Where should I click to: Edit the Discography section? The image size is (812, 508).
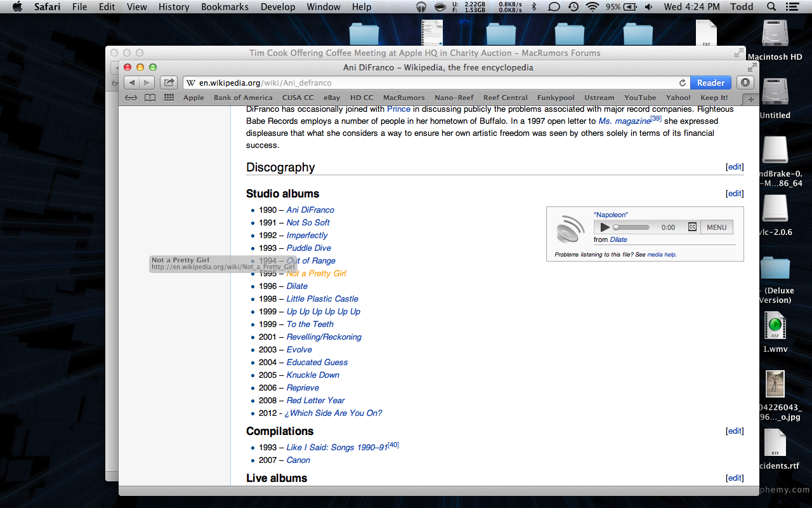tap(735, 167)
